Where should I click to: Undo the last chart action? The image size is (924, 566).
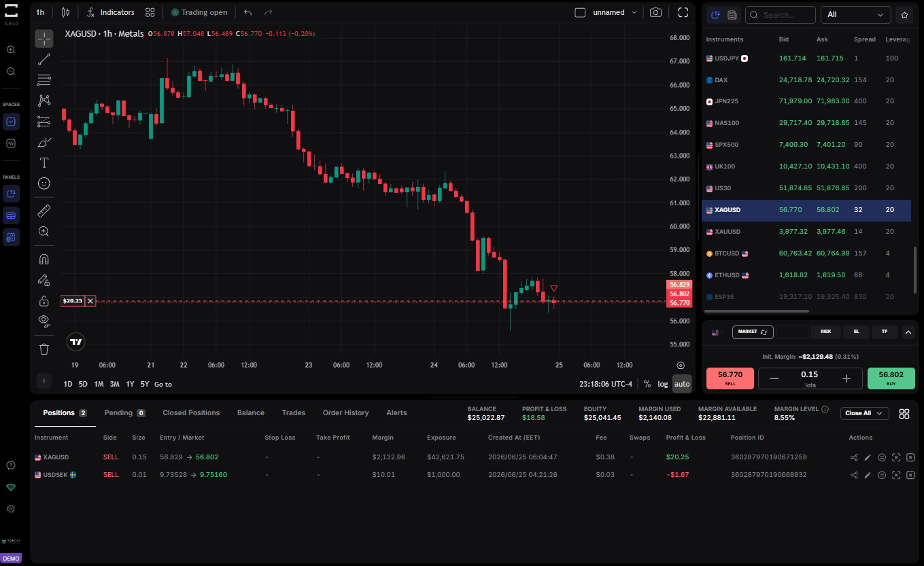pos(247,12)
